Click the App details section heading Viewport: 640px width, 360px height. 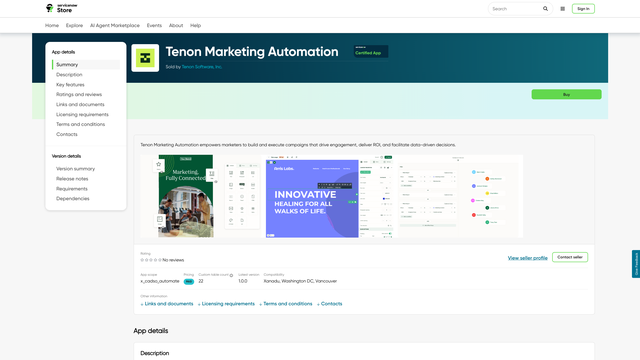(x=151, y=331)
